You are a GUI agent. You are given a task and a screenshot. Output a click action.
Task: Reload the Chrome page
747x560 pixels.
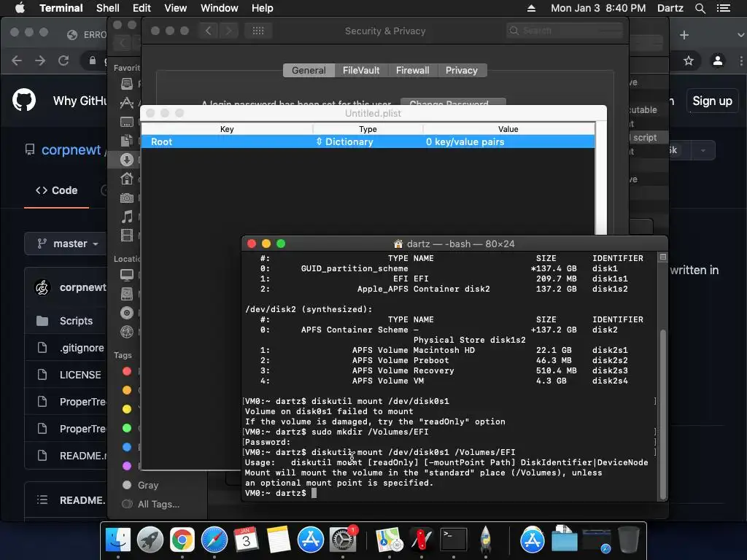point(63,61)
